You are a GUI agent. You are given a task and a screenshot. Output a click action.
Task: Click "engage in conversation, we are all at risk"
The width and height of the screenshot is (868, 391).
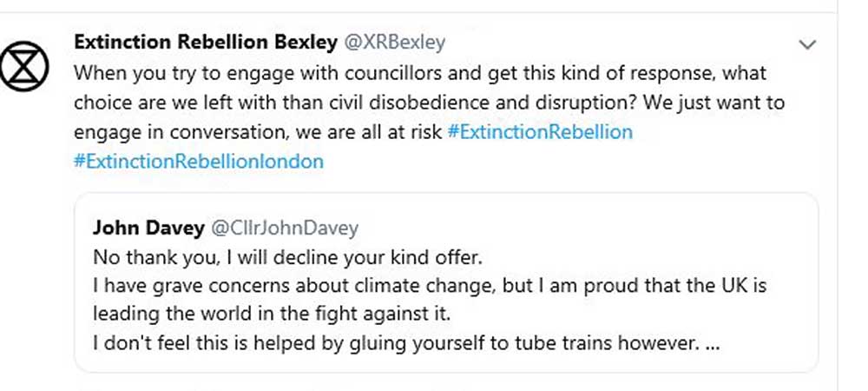[x=258, y=132]
